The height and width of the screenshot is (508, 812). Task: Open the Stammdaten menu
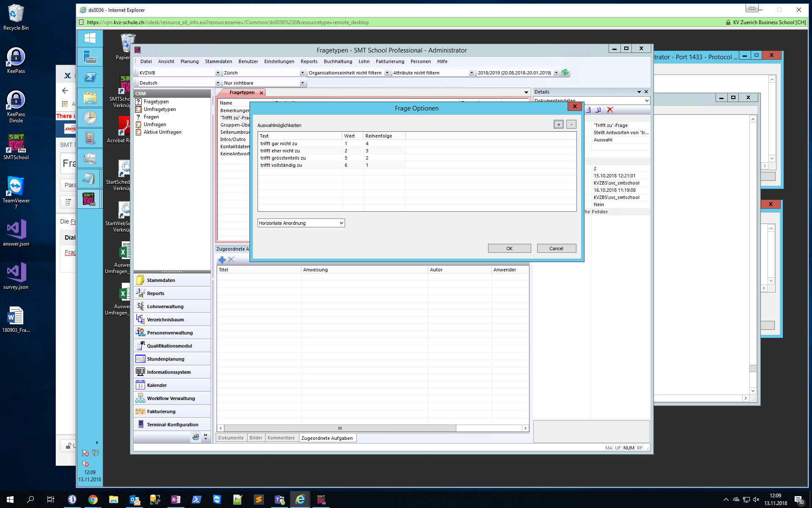(x=218, y=62)
